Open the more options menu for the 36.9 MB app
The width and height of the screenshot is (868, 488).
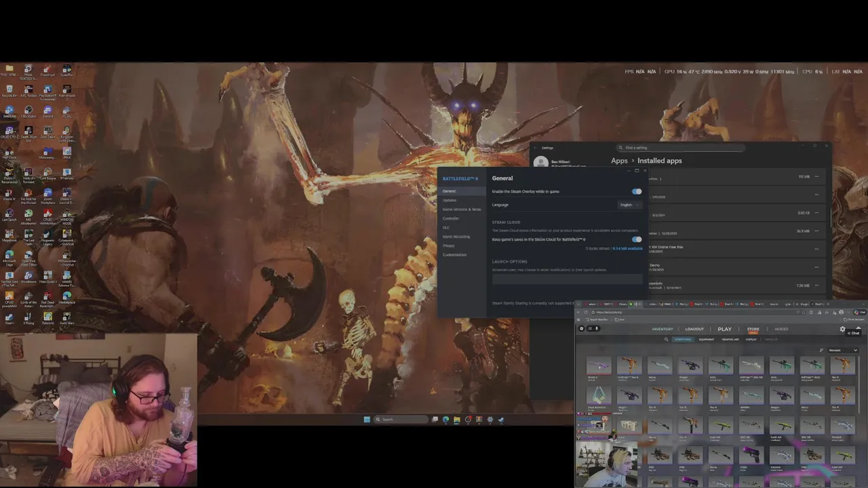click(x=816, y=231)
